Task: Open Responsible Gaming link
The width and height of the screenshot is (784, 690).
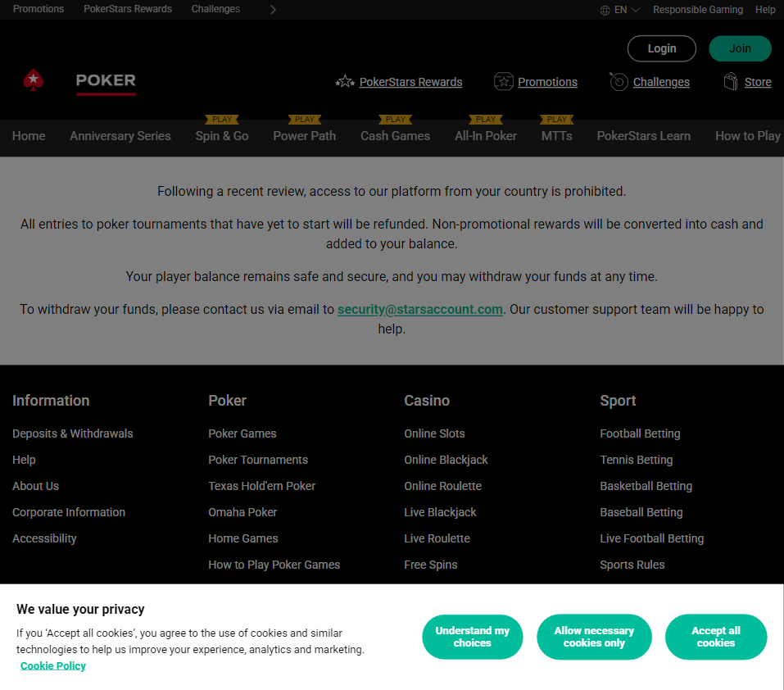Action: 697,10
